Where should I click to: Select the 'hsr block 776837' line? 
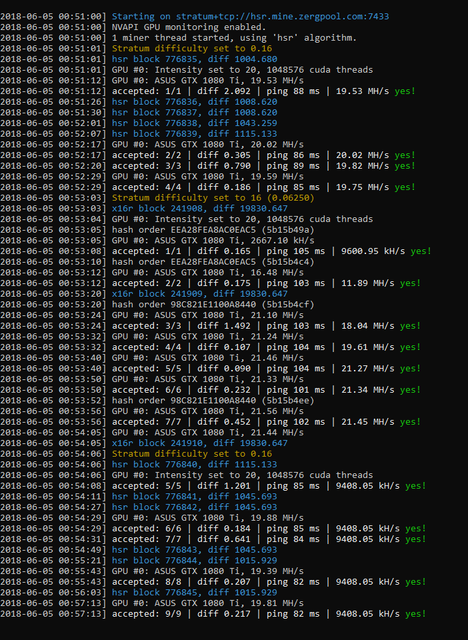coord(139,112)
